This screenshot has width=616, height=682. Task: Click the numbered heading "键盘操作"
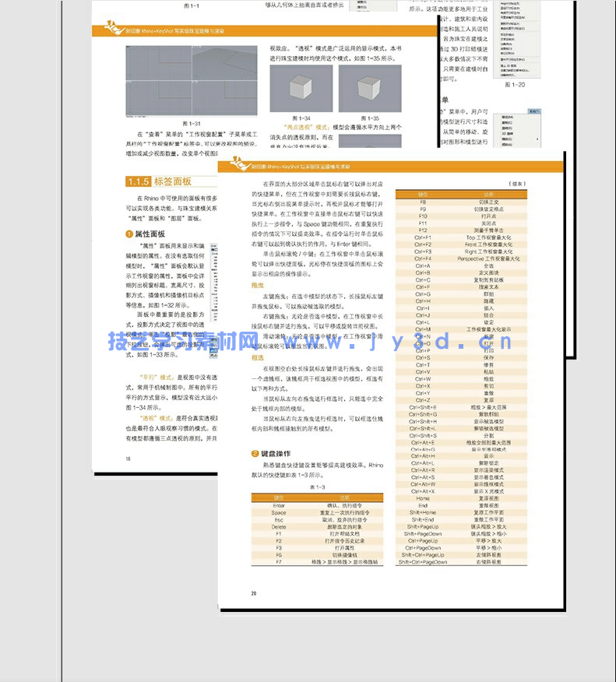pyautogui.click(x=271, y=454)
